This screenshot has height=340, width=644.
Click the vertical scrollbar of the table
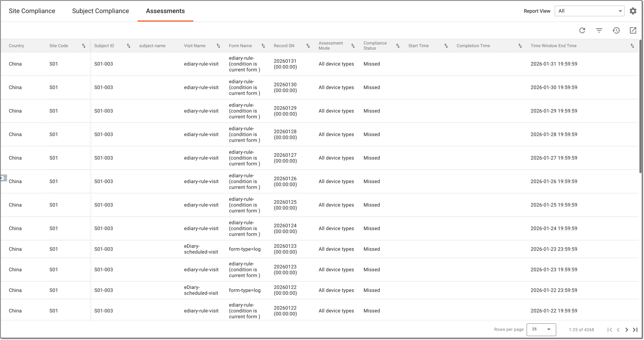[640, 106]
